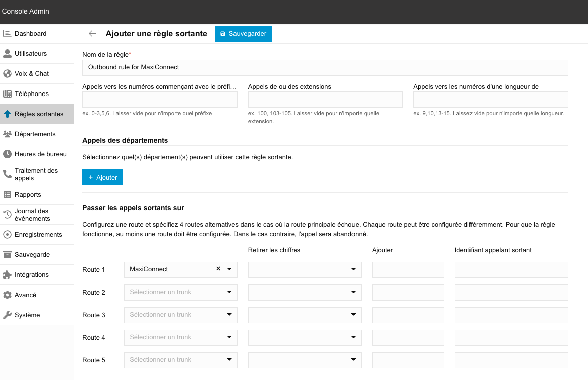Click the Utilisateurs person icon
The height and width of the screenshot is (380, 588).
tap(7, 54)
